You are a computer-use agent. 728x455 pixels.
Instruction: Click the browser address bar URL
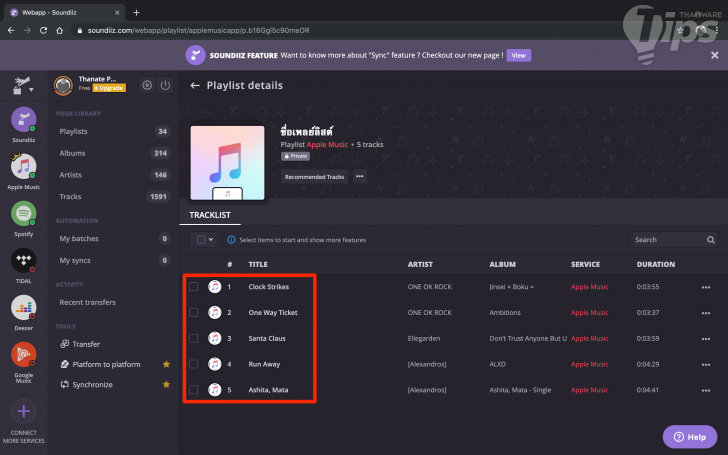199,30
